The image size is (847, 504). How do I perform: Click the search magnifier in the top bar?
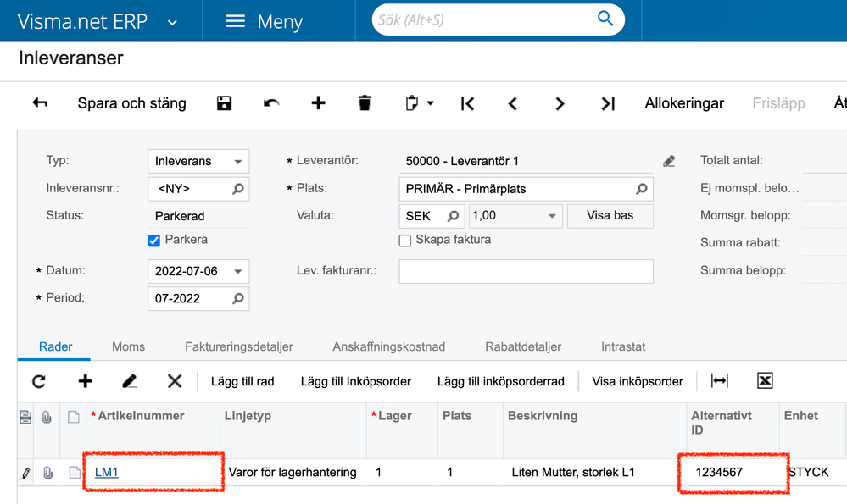point(605,19)
